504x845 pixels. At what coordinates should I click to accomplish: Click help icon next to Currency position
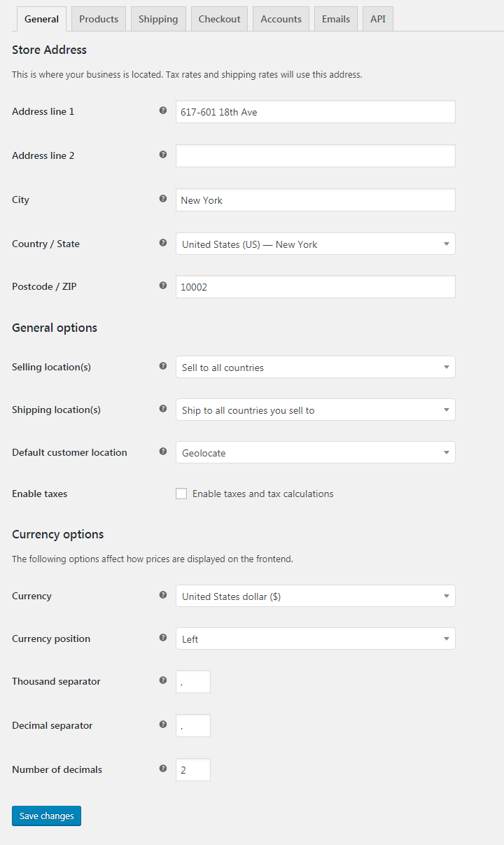(x=163, y=638)
